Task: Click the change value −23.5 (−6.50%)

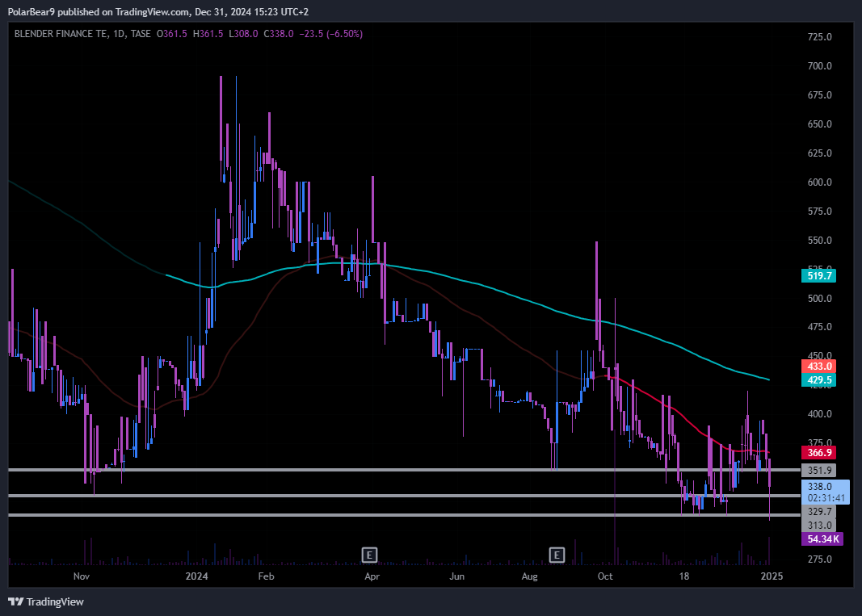Action: tap(331, 34)
